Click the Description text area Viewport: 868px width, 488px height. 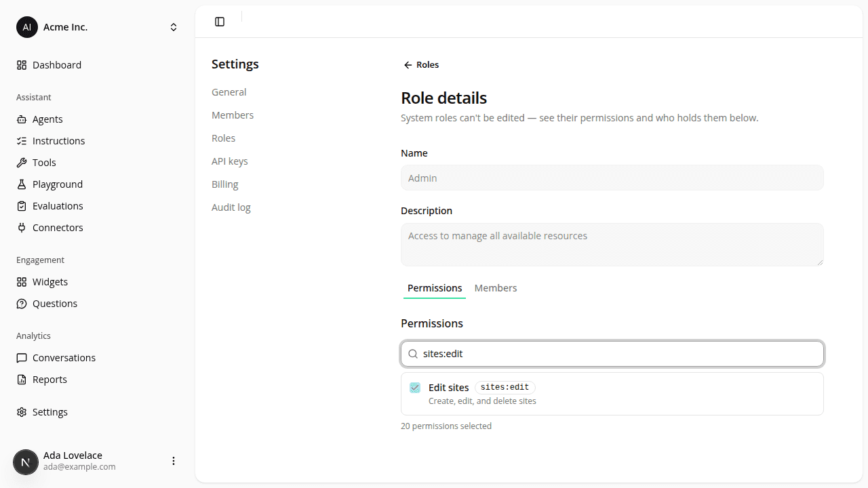[x=612, y=245]
